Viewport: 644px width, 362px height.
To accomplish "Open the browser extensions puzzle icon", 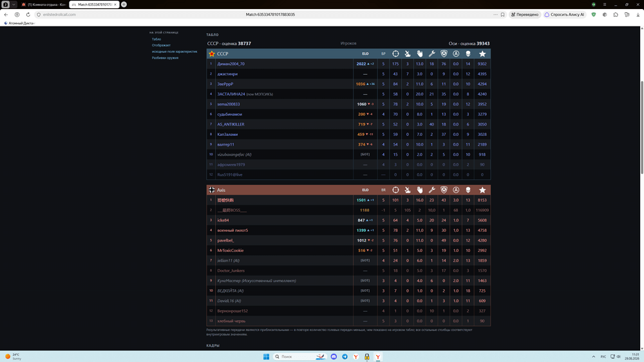I will pos(616,14).
